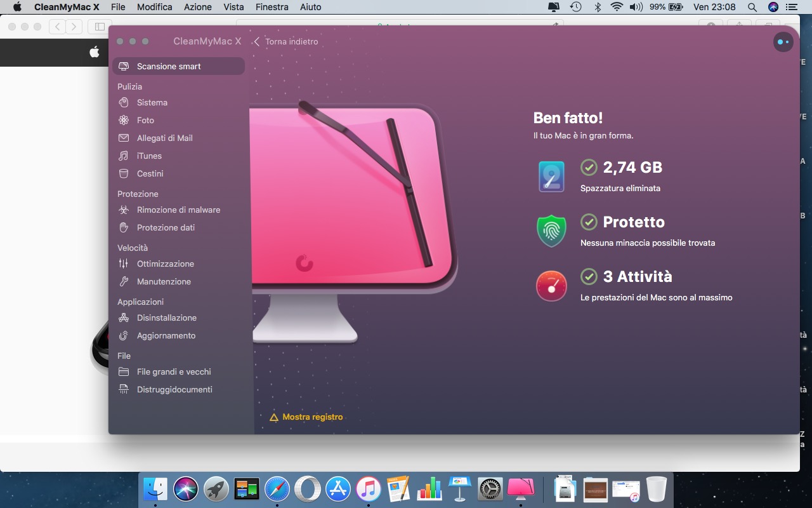Open Keynote from the Dock
Viewport: 812px width, 508px height.
[459, 489]
